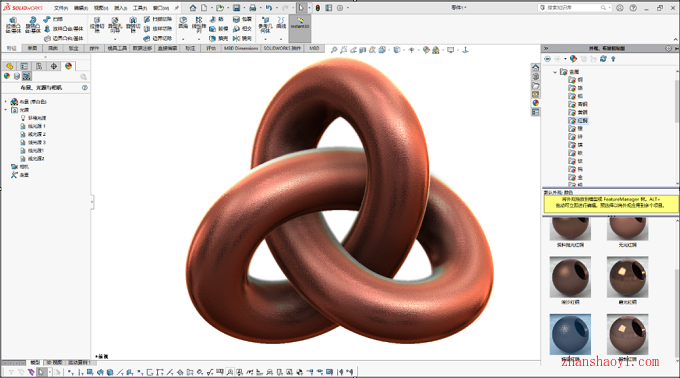680x378 pixels.
Task: Choose the 边界凸台/基体 boundary boss tool
Action: (64, 38)
